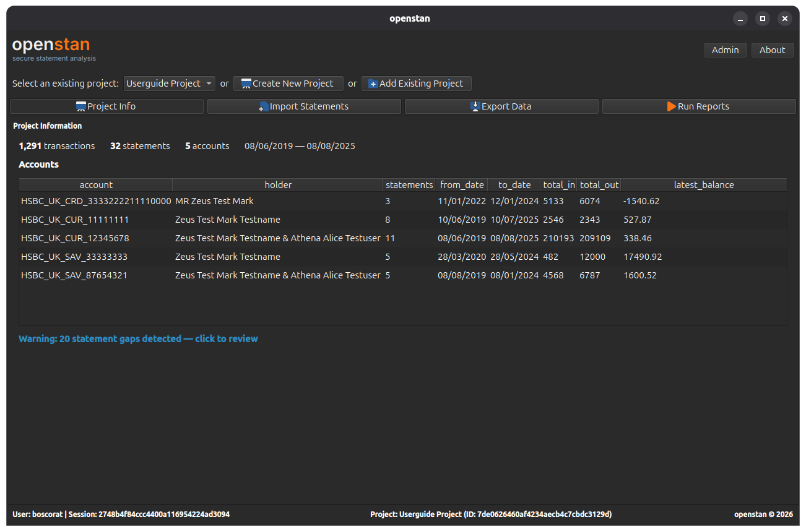Screen dimensions: 806x532
Task: Click the openstan © 2026 footer text
Action: tap(763, 514)
